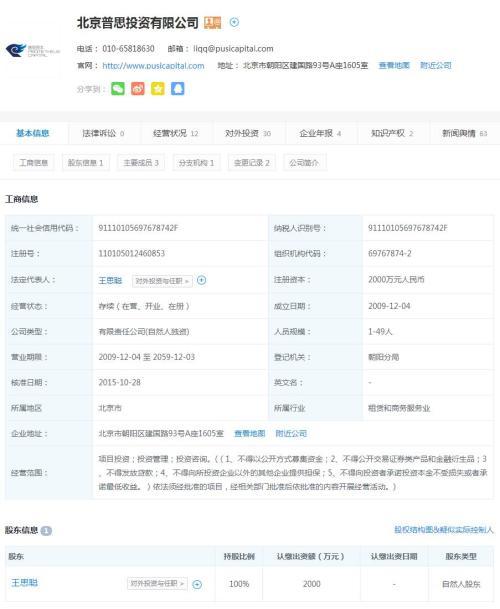500x609 pixels.
Task: Click approval date 2015-10-28
Action: tap(120, 382)
